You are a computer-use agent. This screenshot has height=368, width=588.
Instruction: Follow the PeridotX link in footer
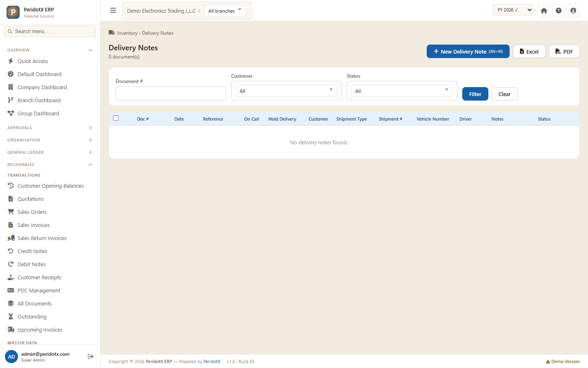212,361
